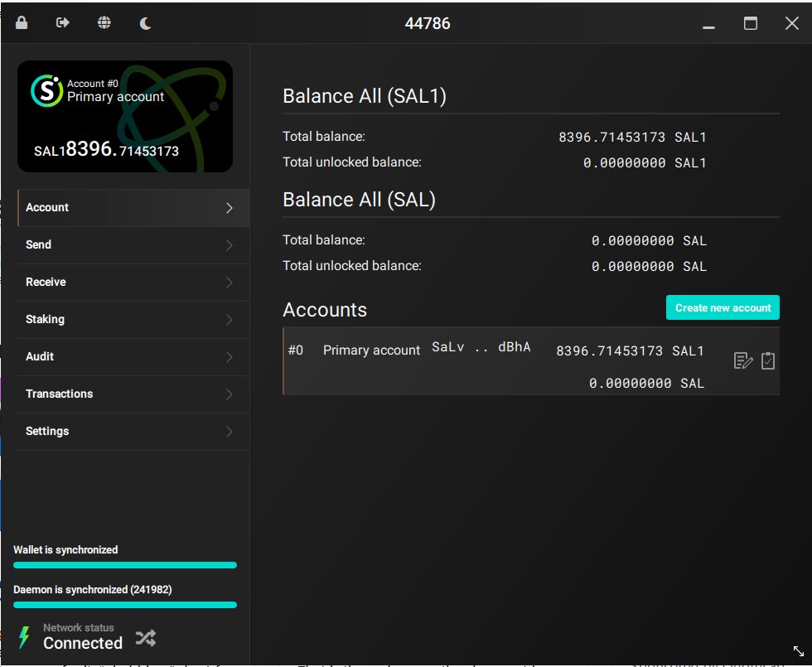Open the Staking section

[133, 320]
